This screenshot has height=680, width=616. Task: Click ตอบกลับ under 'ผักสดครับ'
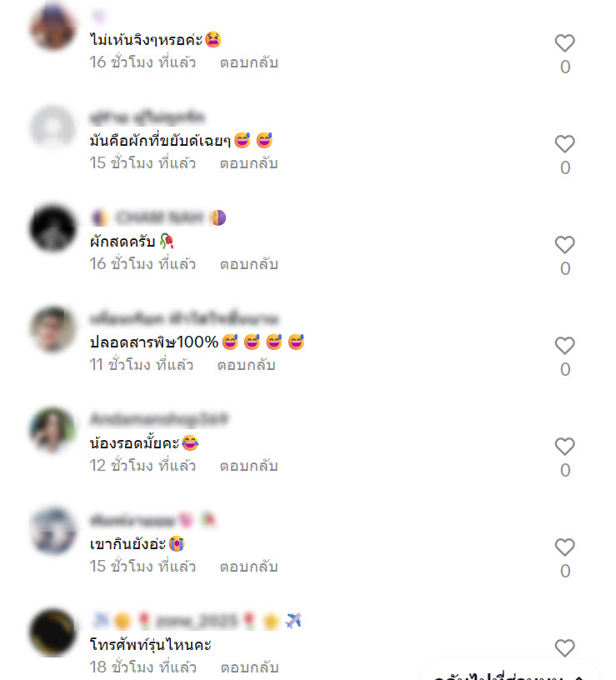248,264
